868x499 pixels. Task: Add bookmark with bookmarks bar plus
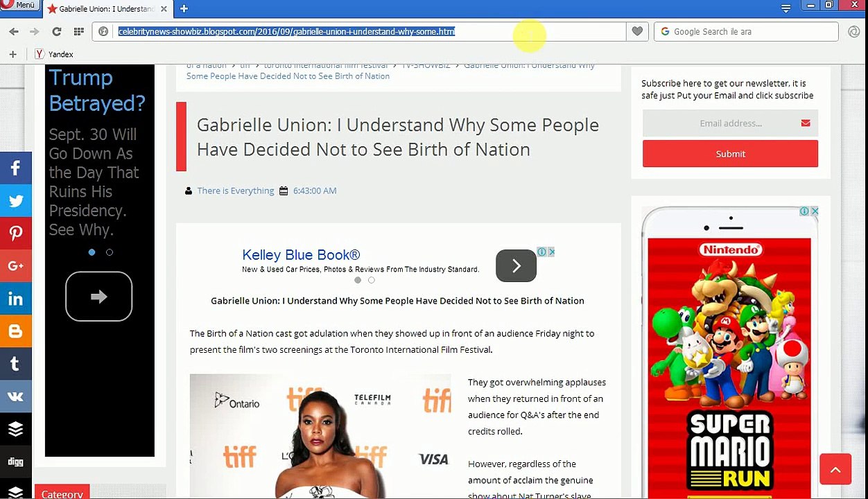pyautogui.click(x=12, y=54)
